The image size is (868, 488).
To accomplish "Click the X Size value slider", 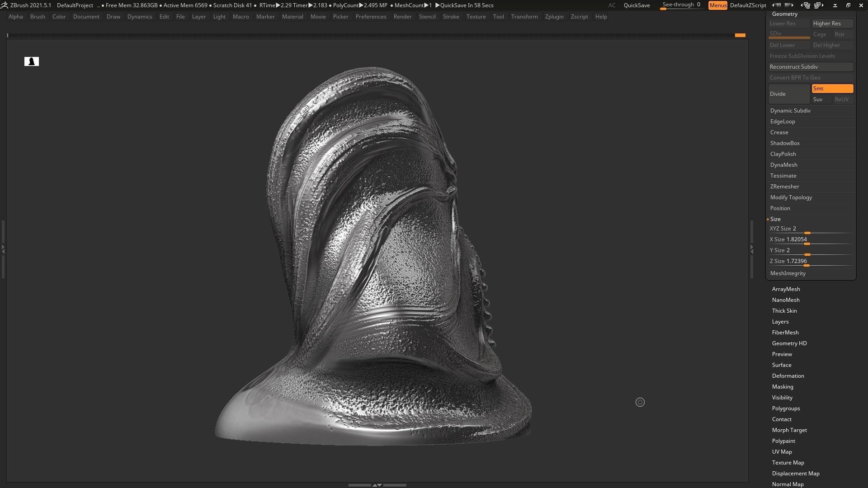I will click(811, 240).
